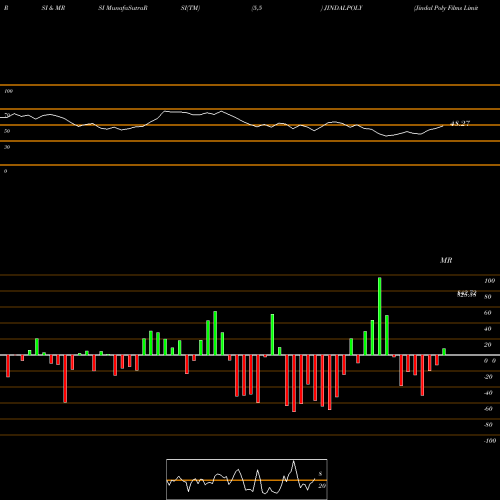Screen dimensions: 500x500
Task: Click the 100 label on RSI left axis
Action: [8, 91]
